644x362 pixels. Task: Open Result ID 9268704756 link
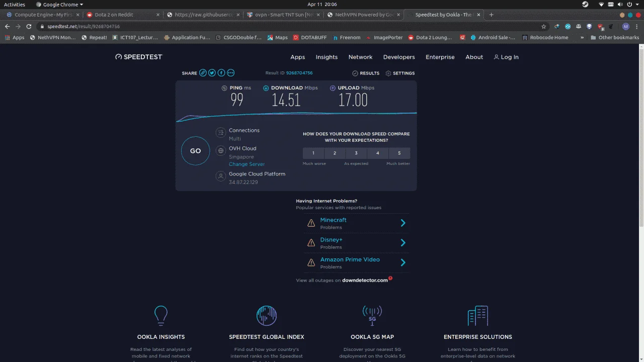pos(299,73)
